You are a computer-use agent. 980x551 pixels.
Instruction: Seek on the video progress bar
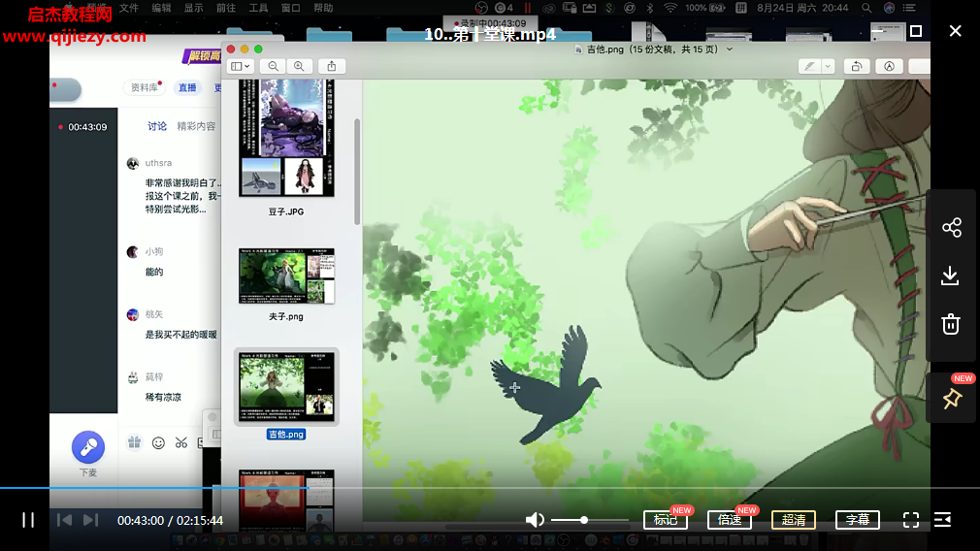point(490,487)
